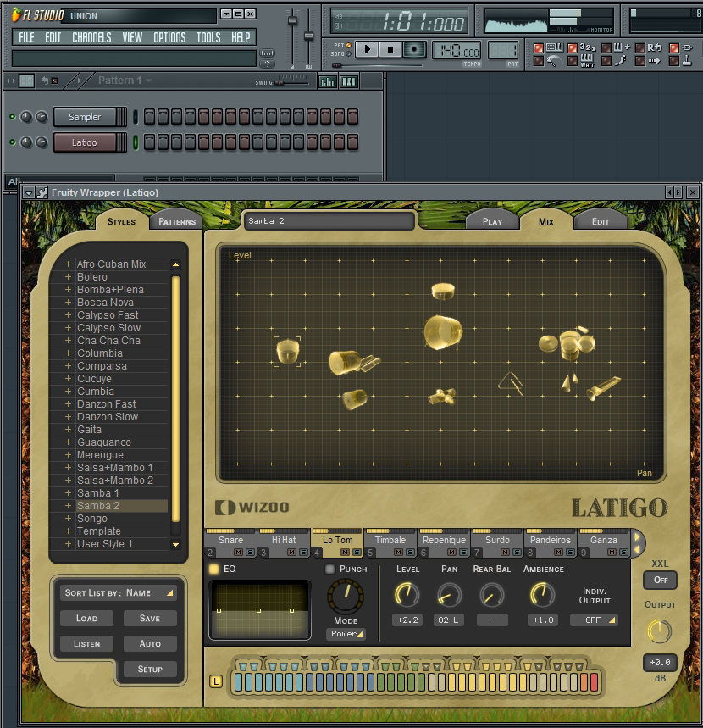Open the Punch Mode Power dropdown
Viewport: 703px width, 728px height.
pos(346,634)
